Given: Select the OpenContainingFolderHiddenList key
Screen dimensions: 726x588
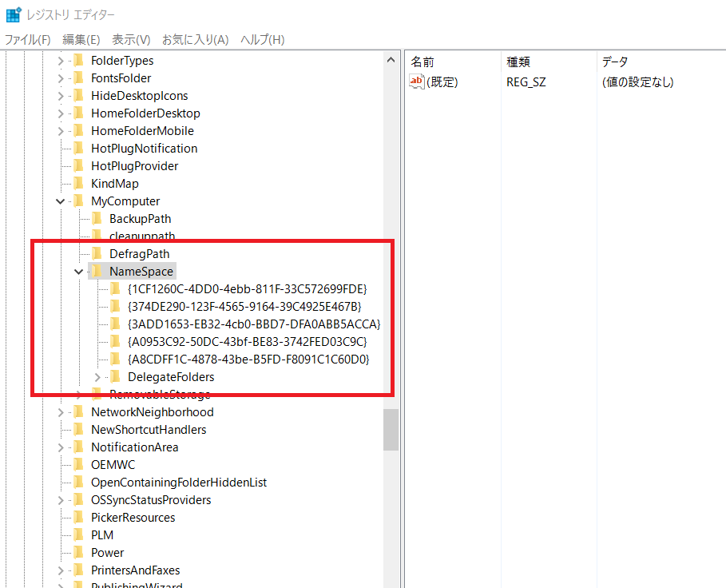Looking at the screenshot, I should click(x=179, y=483).
